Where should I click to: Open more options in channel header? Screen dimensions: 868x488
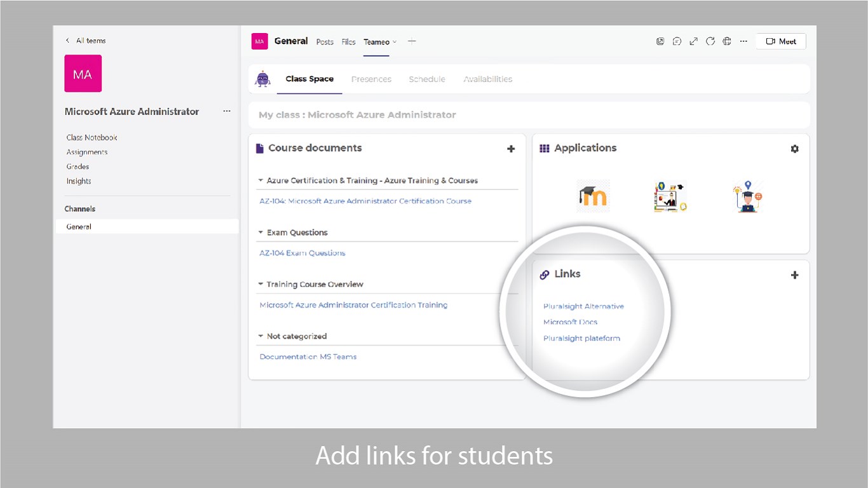[x=743, y=41]
